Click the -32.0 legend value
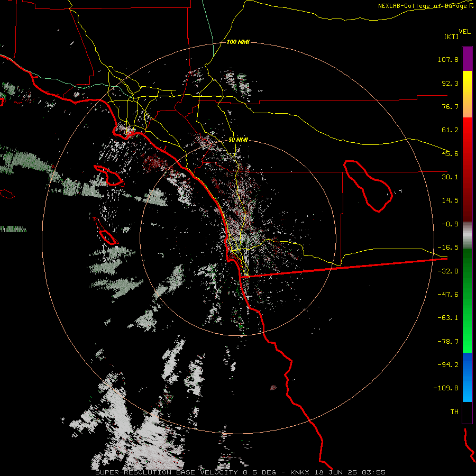476x476 pixels. [448, 271]
